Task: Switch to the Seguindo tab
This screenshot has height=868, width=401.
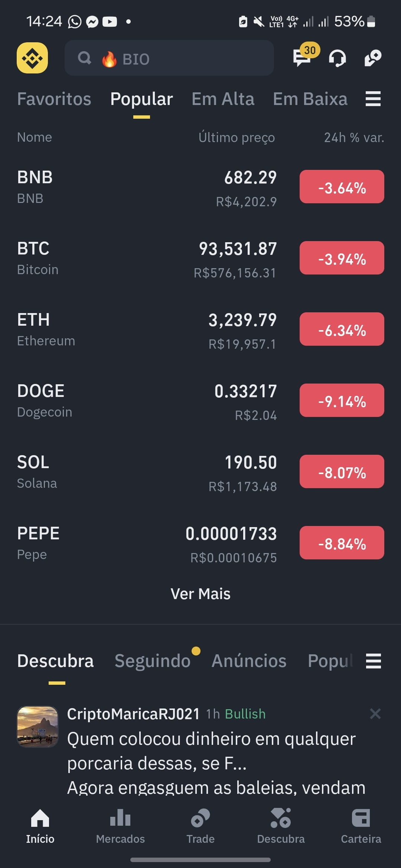Action: (153, 661)
